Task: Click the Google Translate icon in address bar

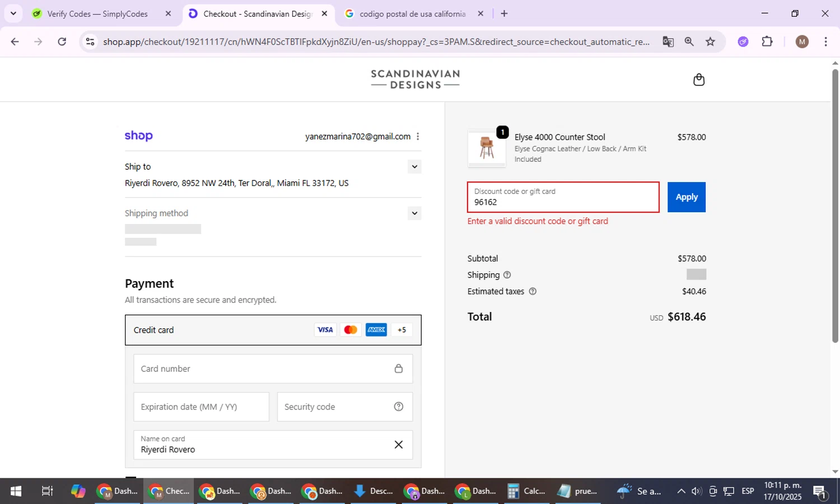Action: pos(668,41)
